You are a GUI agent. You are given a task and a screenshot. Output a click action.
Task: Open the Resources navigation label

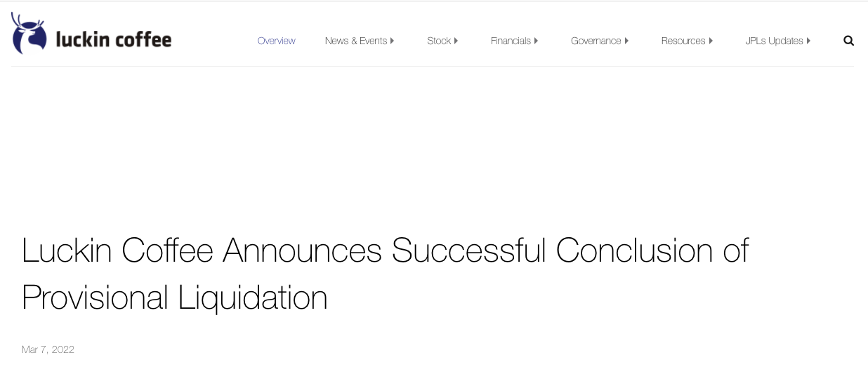click(x=683, y=41)
